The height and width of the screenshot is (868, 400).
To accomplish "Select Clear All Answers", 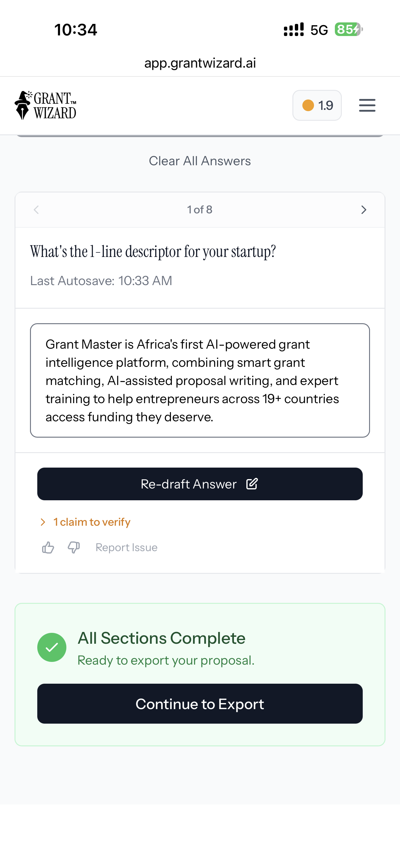I will tap(200, 161).
